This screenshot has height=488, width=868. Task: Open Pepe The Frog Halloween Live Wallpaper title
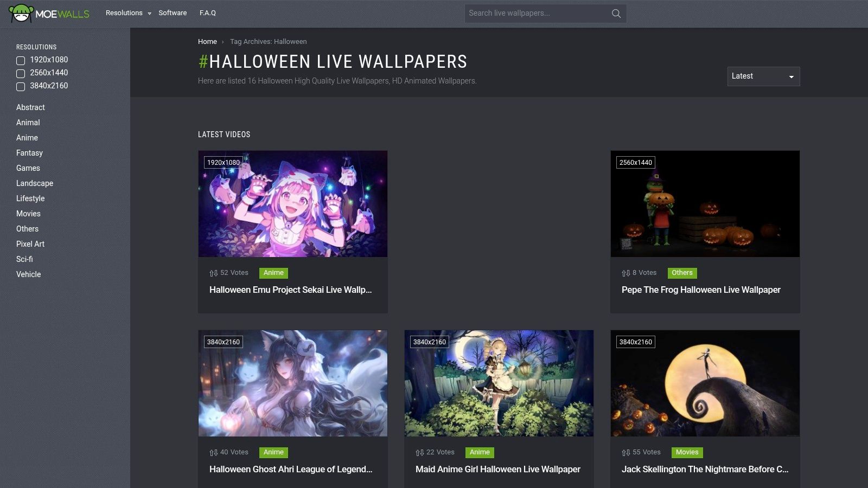coord(701,290)
